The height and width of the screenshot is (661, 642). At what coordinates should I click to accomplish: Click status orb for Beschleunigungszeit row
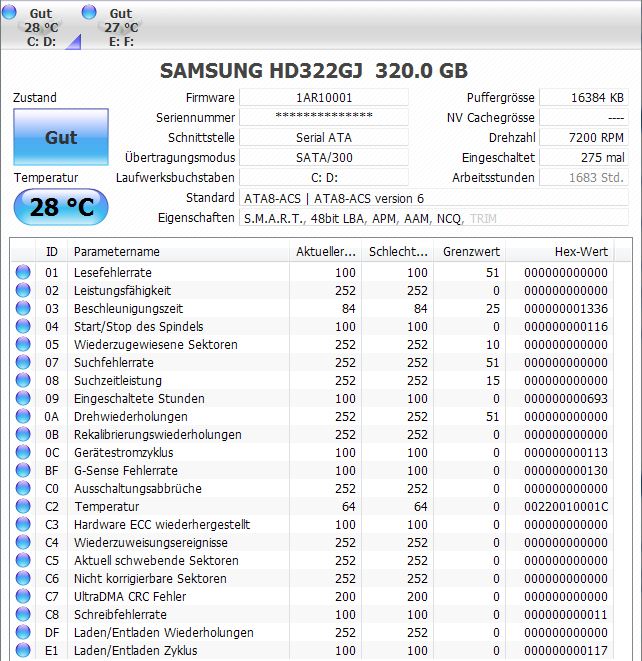pyautogui.click(x=23, y=308)
